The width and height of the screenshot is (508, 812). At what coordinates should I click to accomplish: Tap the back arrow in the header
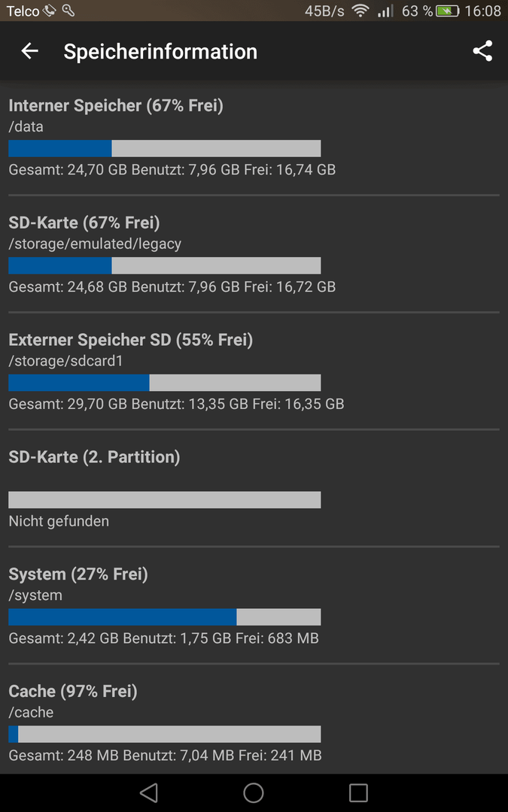[29, 51]
